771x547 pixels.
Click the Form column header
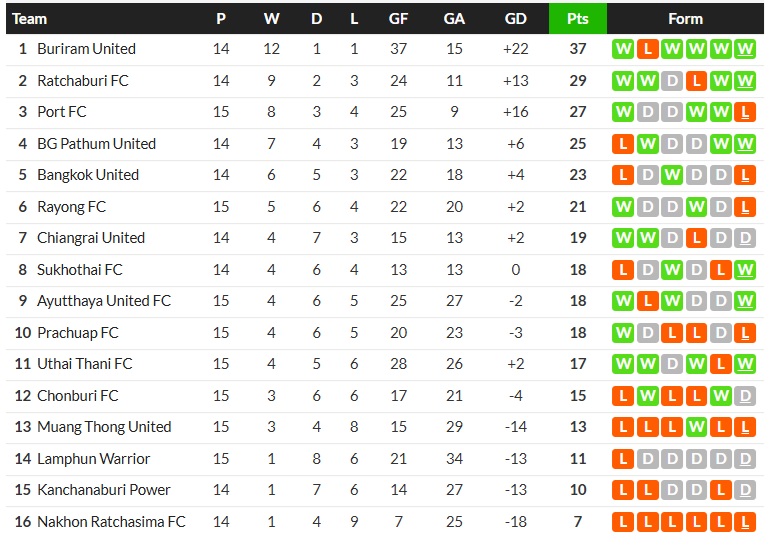tap(685, 18)
